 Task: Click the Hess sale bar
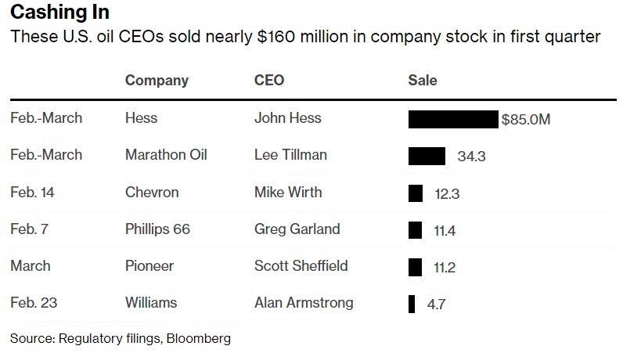coord(453,119)
